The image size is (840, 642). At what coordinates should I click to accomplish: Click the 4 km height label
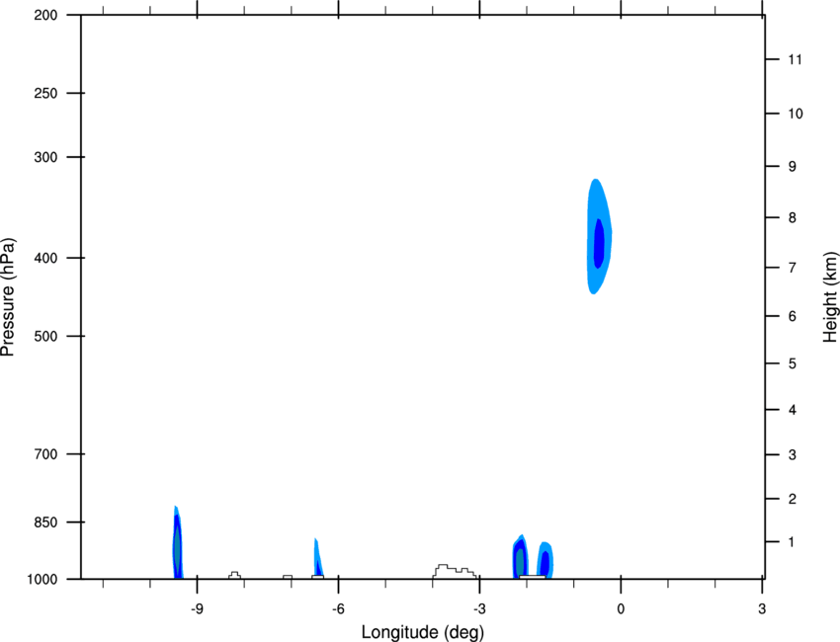pyautogui.click(x=793, y=410)
